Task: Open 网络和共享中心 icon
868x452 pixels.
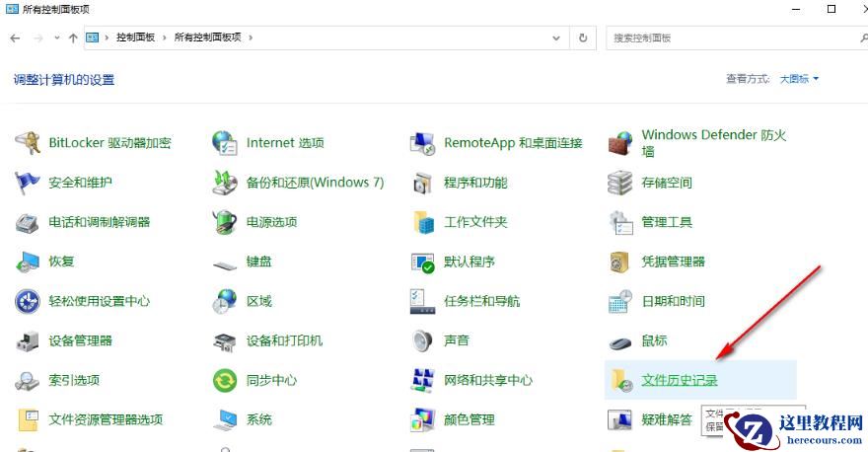Action: coord(422,381)
